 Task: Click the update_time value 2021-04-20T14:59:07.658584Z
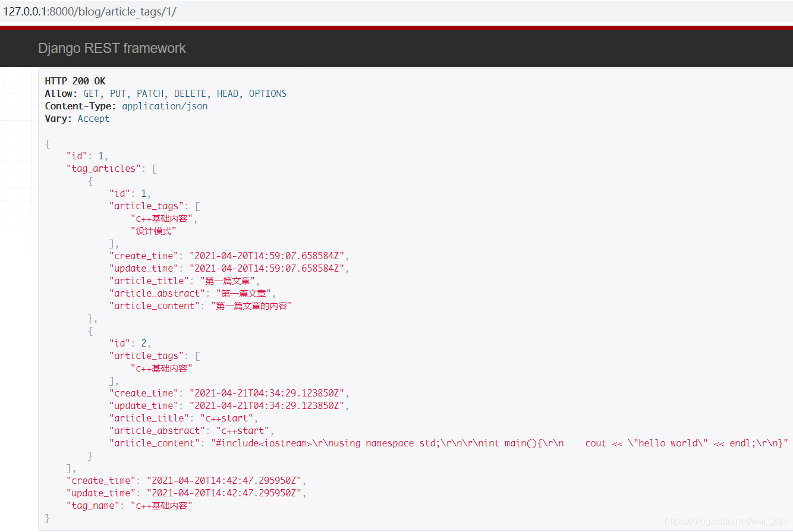tap(266, 268)
